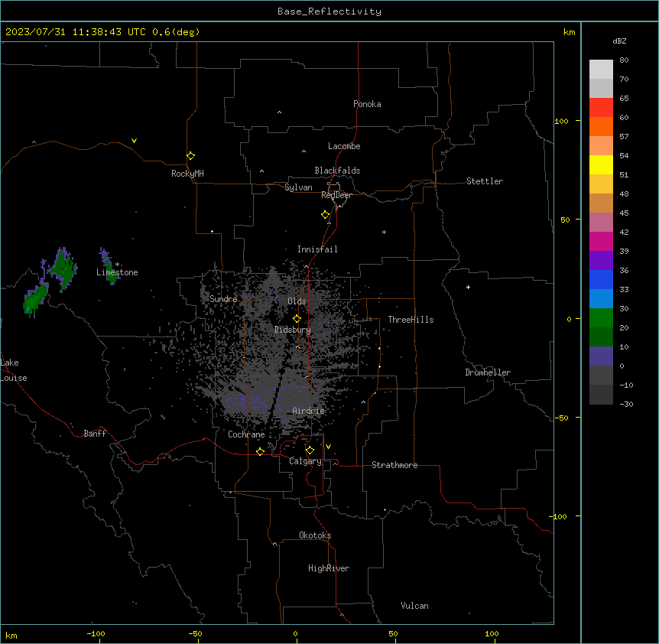Click the Blackfalds label

pyautogui.click(x=337, y=171)
